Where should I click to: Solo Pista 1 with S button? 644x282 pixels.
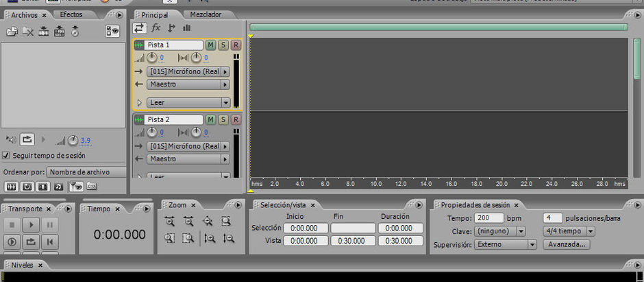pos(223,45)
